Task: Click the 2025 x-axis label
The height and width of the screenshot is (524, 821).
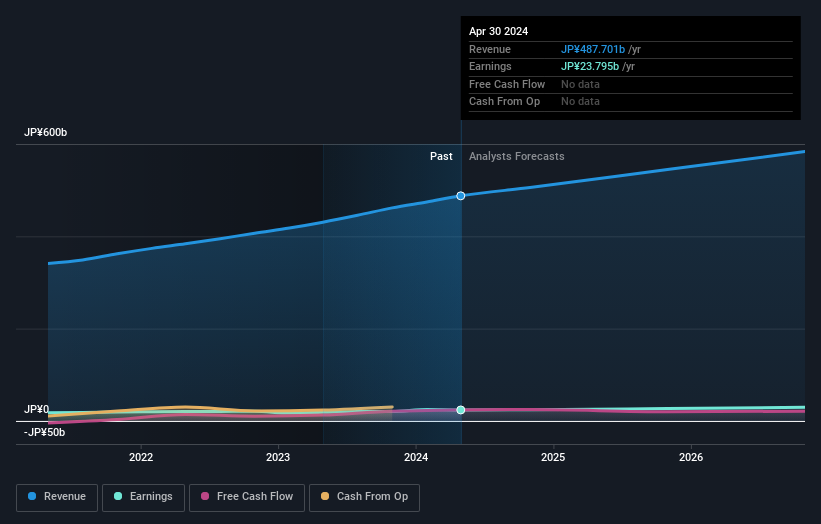Action: pos(553,457)
